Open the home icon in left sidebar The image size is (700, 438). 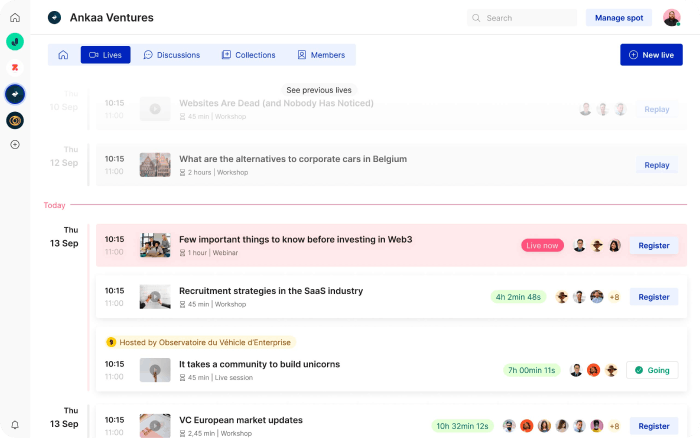click(x=15, y=17)
